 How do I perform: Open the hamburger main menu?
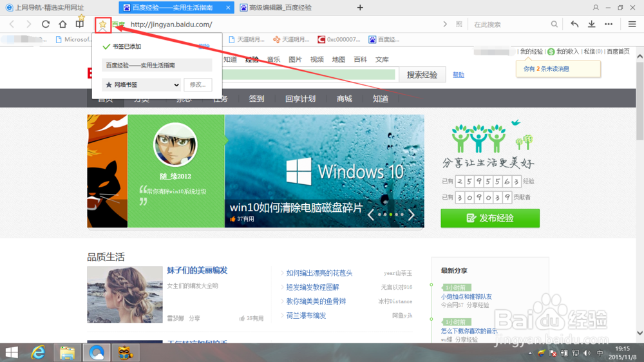(x=632, y=24)
